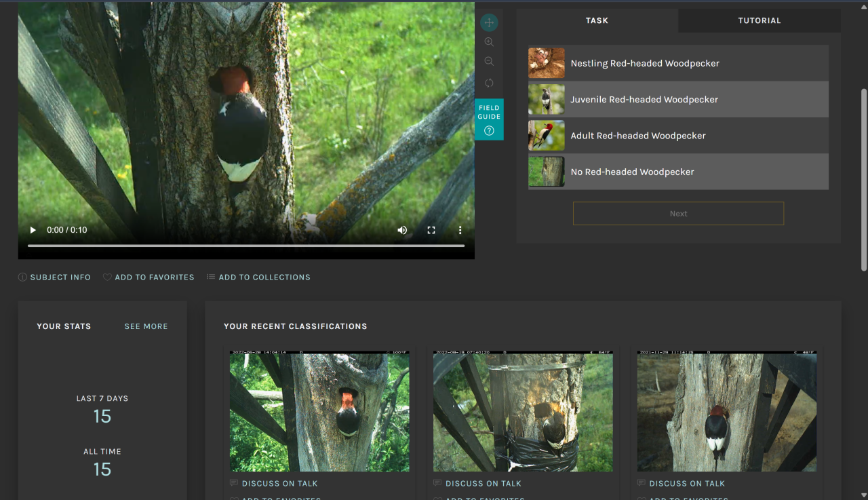Open recent classification thumbnail dated 2021-11-28

pos(726,411)
